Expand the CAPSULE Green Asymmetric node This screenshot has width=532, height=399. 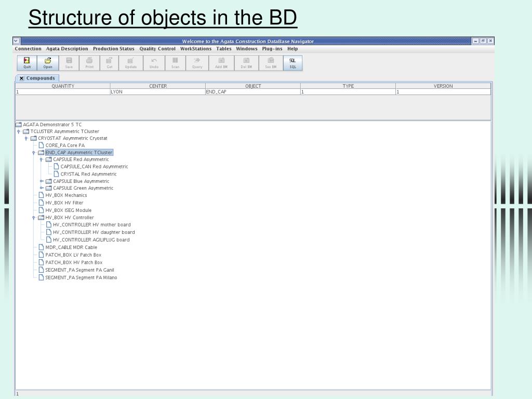[x=42, y=188]
